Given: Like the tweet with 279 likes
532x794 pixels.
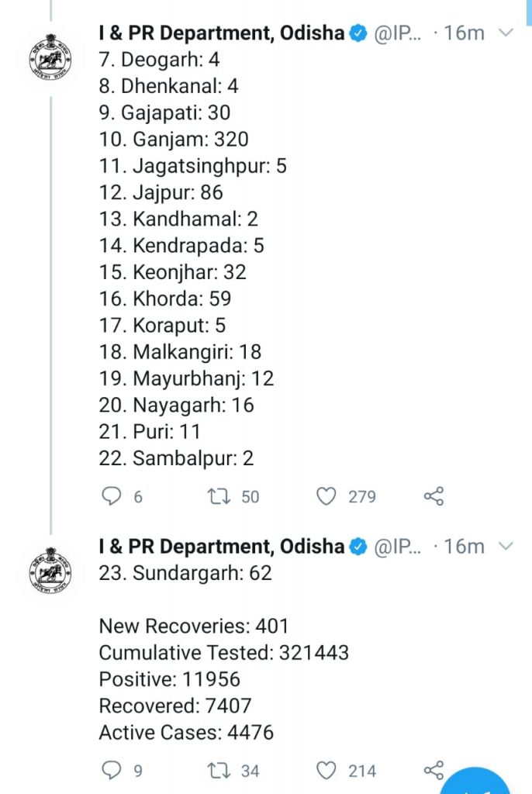Looking at the screenshot, I should click(326, 496).
